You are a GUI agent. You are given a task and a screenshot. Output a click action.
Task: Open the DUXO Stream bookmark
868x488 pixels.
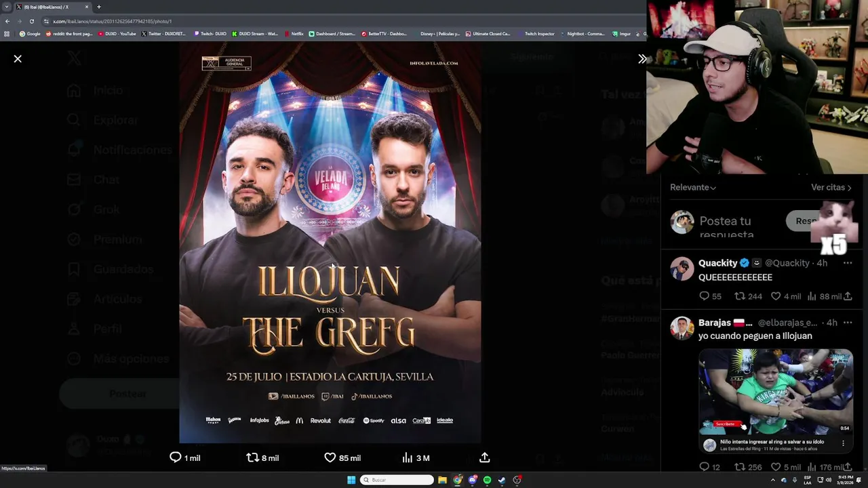click(x=255, y=34)
